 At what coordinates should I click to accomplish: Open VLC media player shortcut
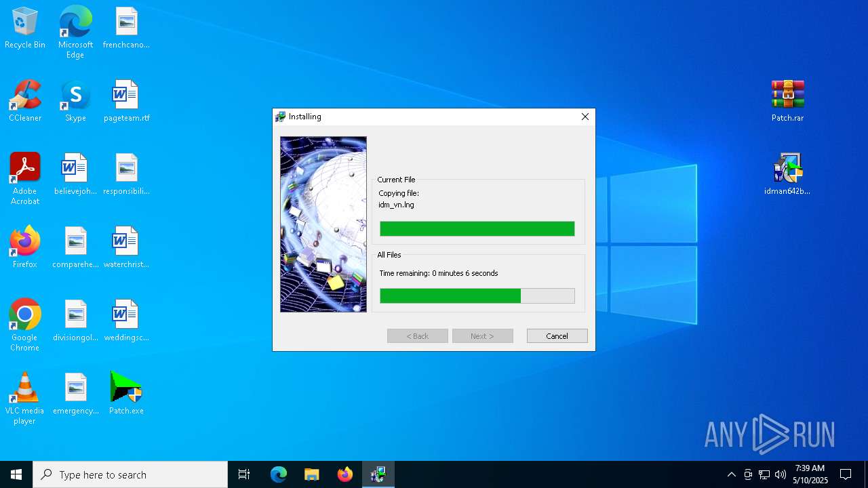click(25, 399)
